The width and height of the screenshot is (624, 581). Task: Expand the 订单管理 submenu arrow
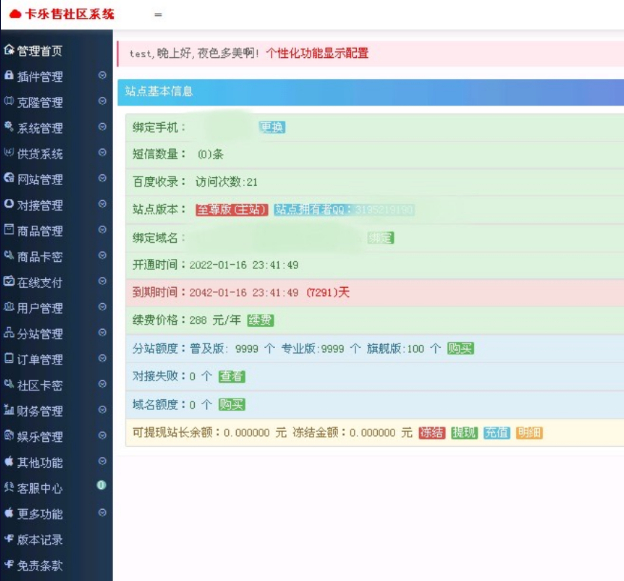tap(102, 358)
